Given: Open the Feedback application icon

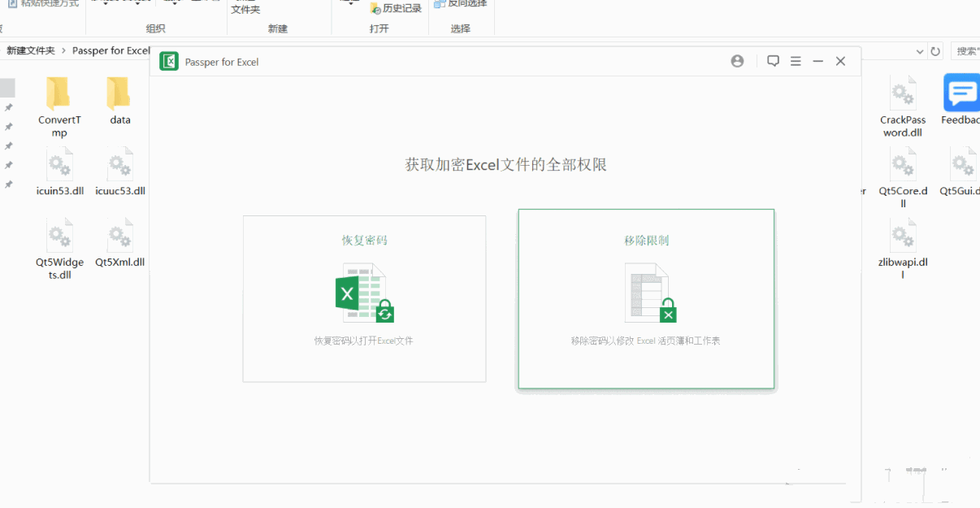Looking at the screenshot, I should coord(961,94).
